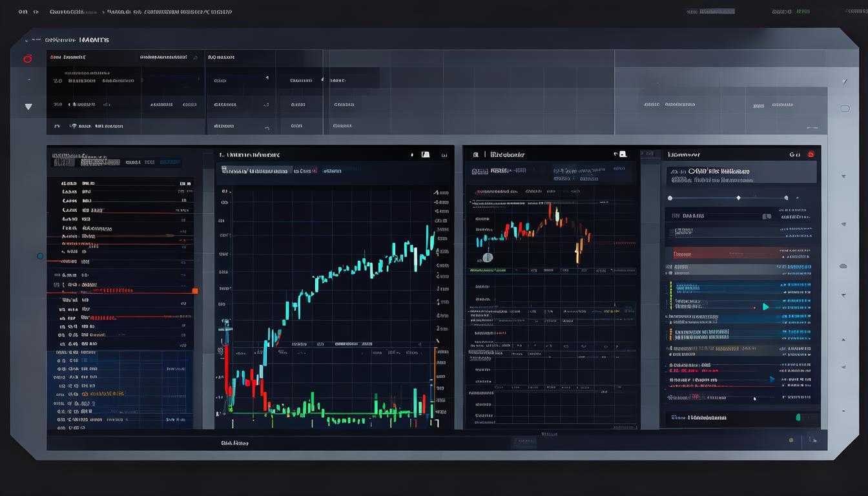Click the search icon in candlestick panel header
This screenshot has height=496, width=868.
[475, 155]
